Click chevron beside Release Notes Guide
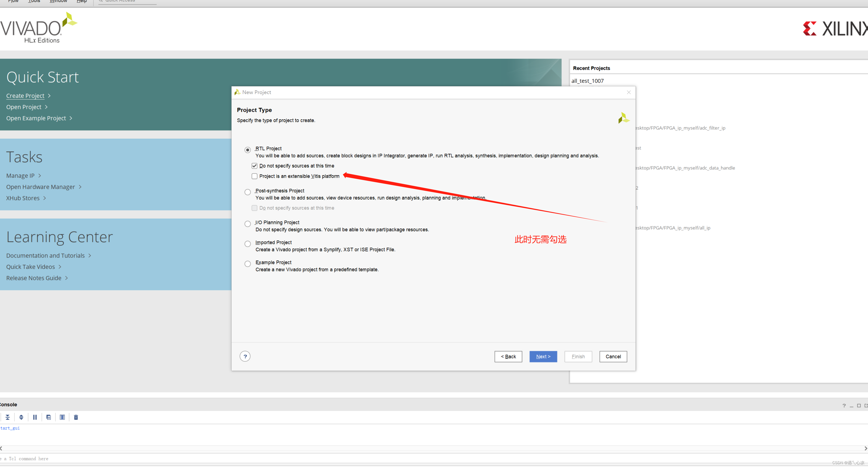Screen dimensions: 868x467 coord(66,278)
